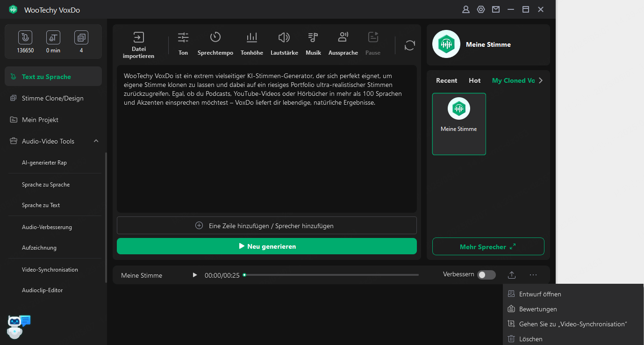Select the Aussprache pronunciation icon
The height and width of the screenshot is (345, 644).
[343, 38]
